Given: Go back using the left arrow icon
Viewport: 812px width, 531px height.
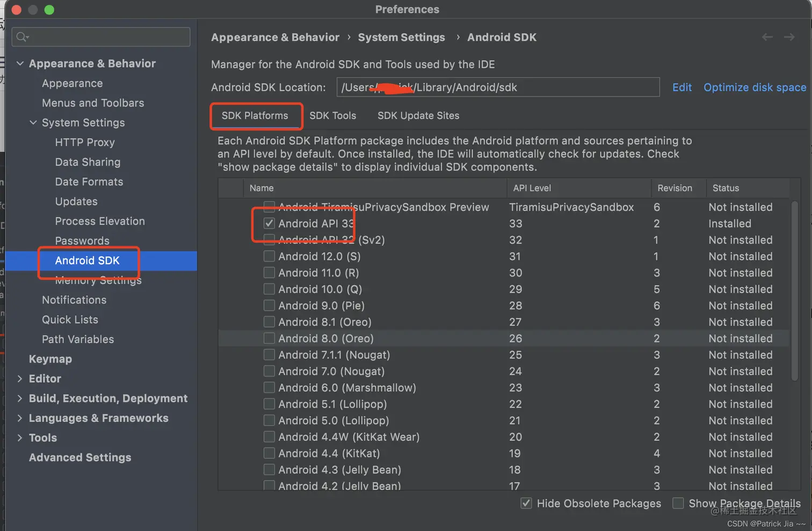Looking at the screenshot, I should coord(767,37).
